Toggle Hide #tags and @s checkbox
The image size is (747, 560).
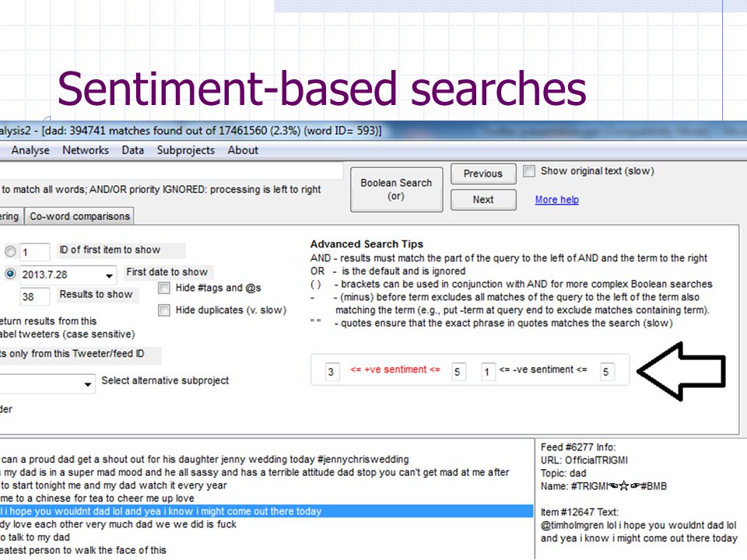(x=164, y=288)
